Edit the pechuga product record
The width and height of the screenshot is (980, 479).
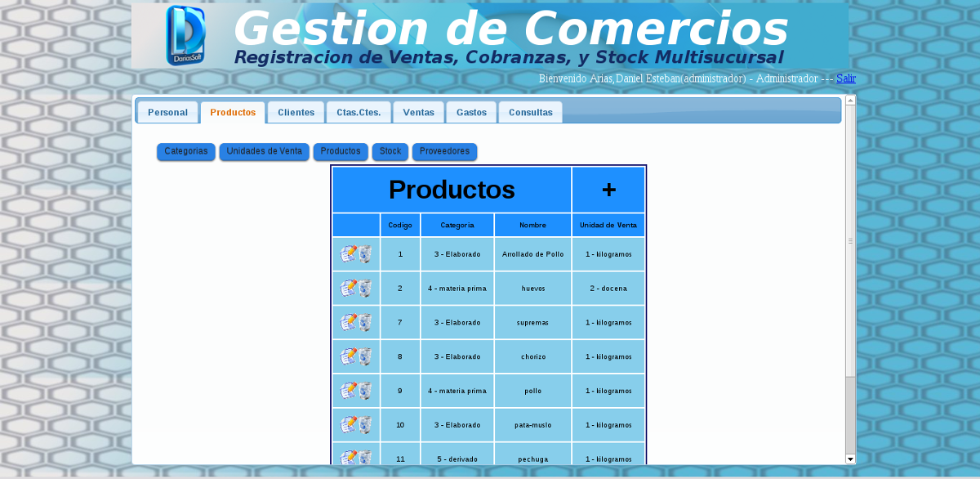pyautogui.click(x=347, y=457)
